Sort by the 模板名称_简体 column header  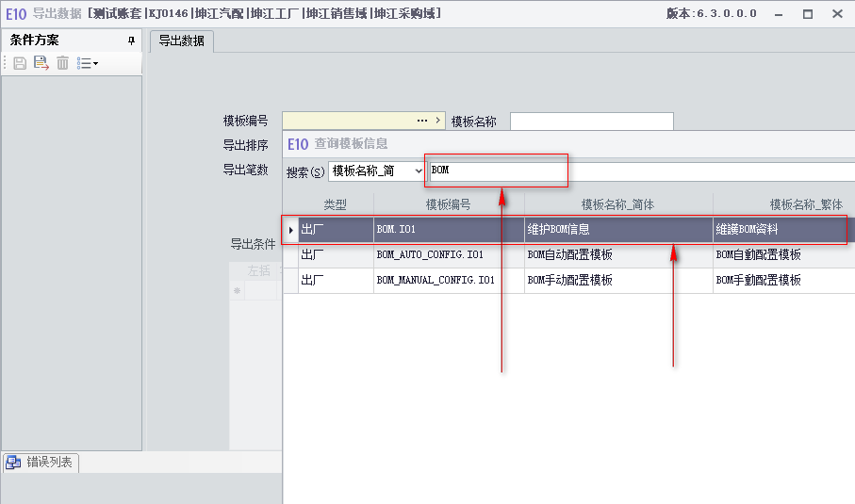click(x=617, y=204)
